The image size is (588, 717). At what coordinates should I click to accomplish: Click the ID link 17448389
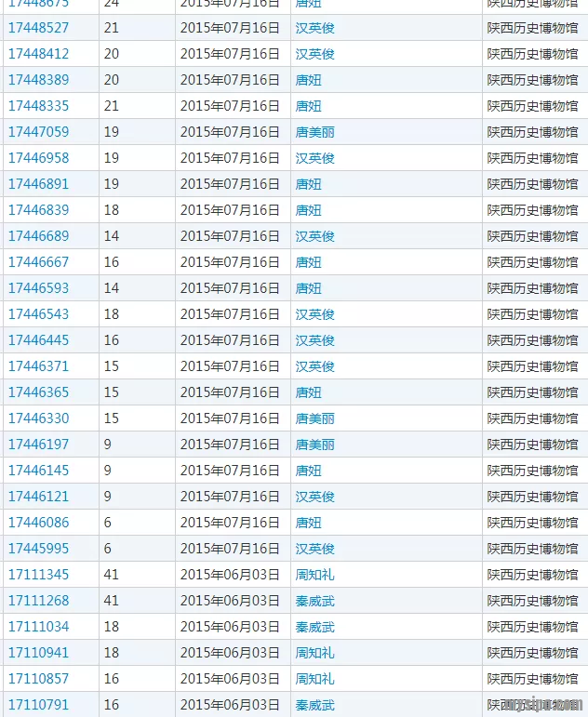click(x=38, y=80)
